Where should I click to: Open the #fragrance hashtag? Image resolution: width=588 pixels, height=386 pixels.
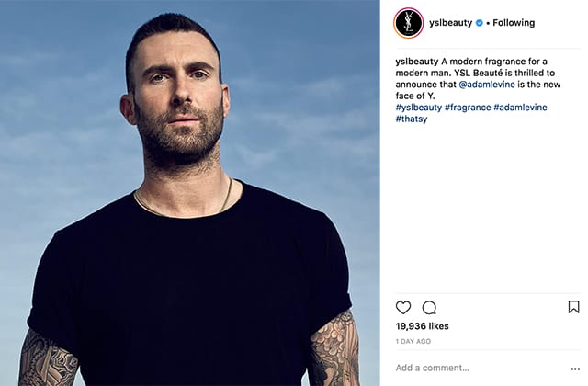pos(468,108)
